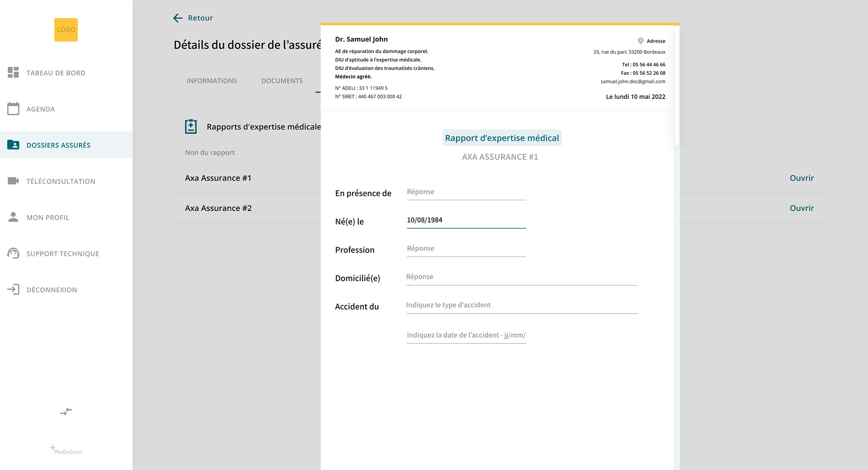This screenshot has width=868, height=470.
Task: Click the medical report clipboard icon
Action: 191,127
